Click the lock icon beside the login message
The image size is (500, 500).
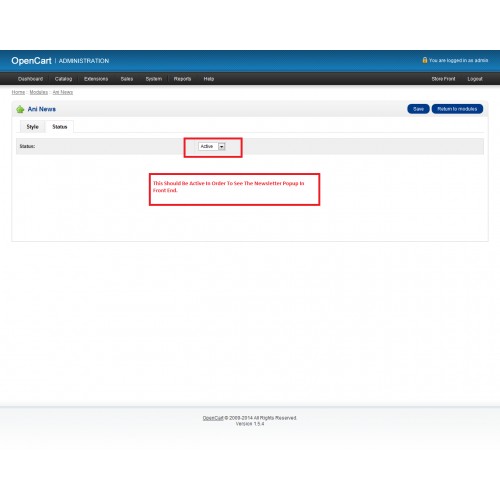(x=425, y=60)
